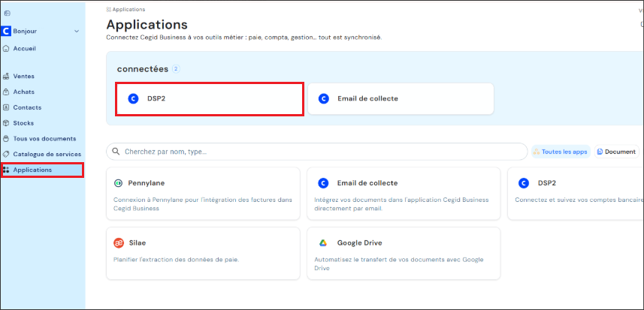
Task: Click the connected DSP2 card logo
Action: coord(133,99)
